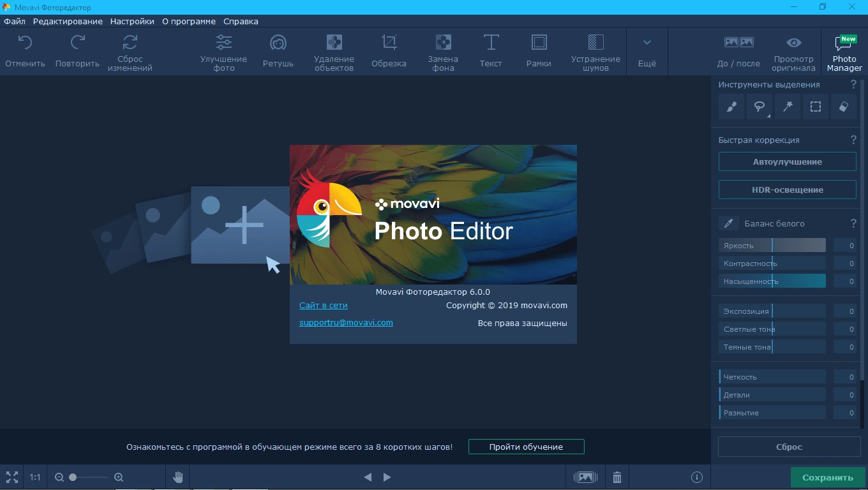This screenshot has width=868, height=490.
Task: Click the Яркость value field
Action: pyautogui.click(x=845, y=246)
